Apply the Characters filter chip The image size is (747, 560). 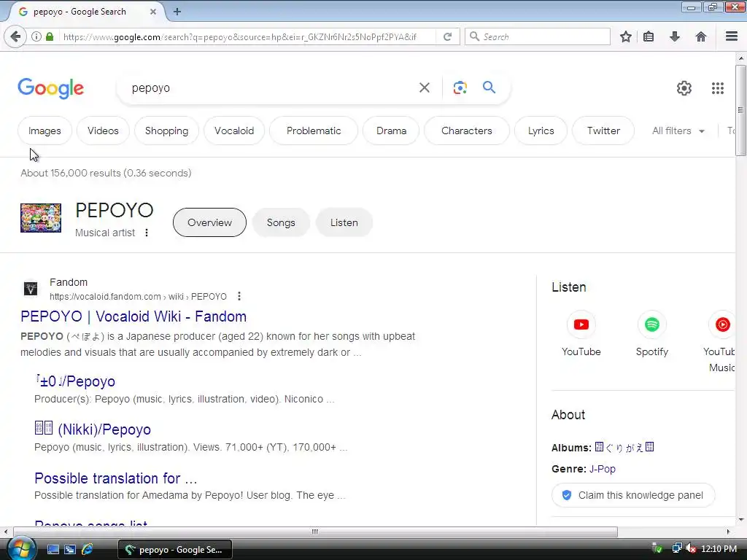click(466, 131)
